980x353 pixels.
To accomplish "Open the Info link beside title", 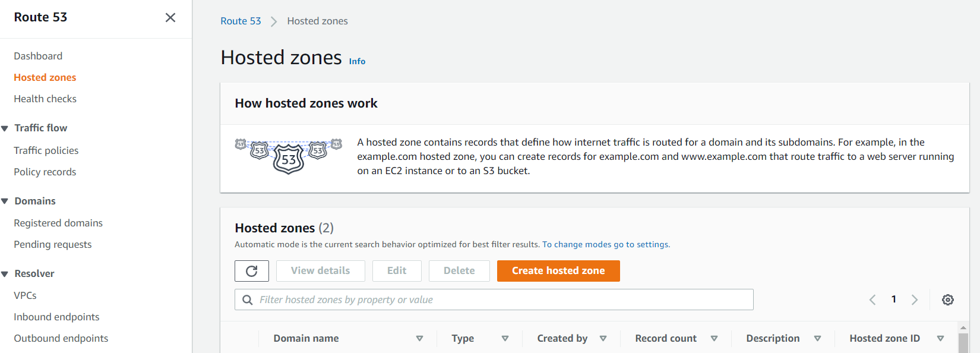I will pyautogui.click(x=357, y=61).
